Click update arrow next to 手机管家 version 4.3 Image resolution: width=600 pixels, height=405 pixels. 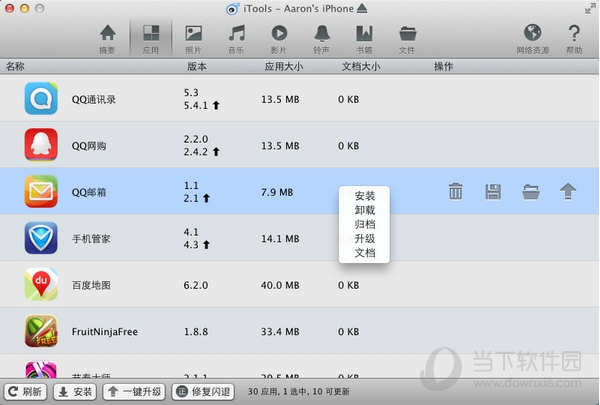pyautogui.click(x=206, y=245)
